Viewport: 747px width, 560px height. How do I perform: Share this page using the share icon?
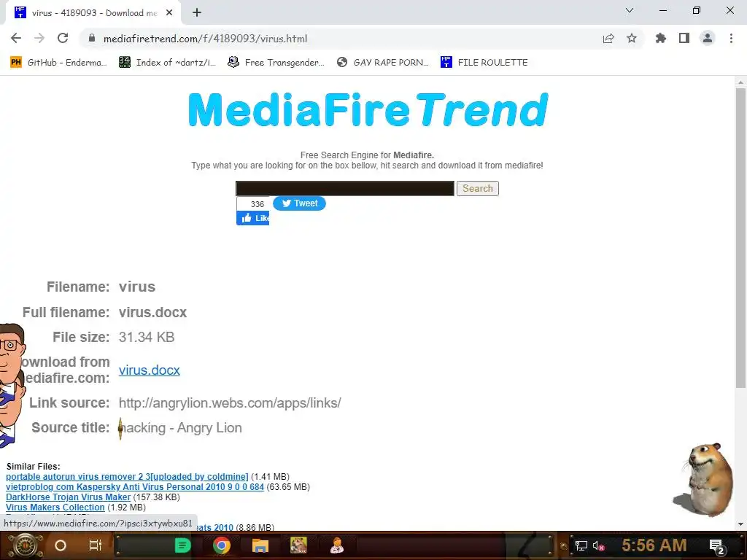pyautogui.click(x=608, y=39)
